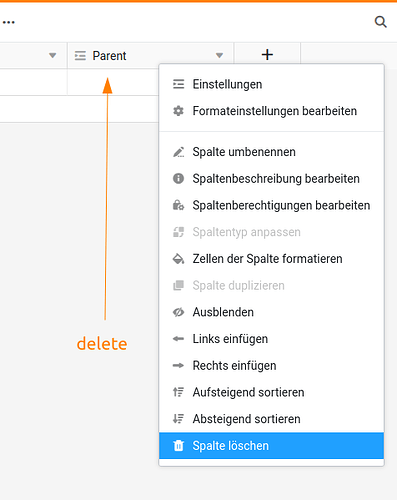Click the pencil icon beside Spalte umbenennen
Viewport: 397px width, 500px height.
coord(178,152)
